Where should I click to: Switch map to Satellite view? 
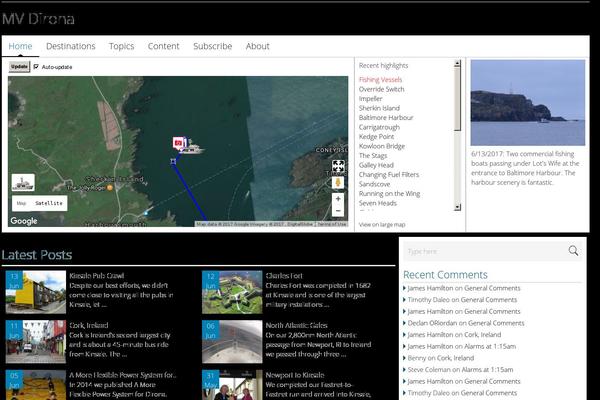pyautogui.click(x=49, y=203)
